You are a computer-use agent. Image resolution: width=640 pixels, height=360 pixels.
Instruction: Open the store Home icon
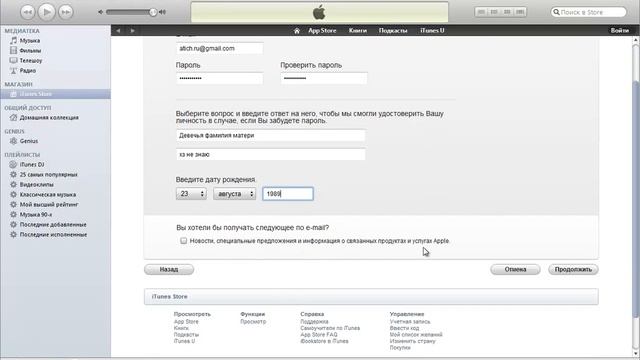pos(297,31)
